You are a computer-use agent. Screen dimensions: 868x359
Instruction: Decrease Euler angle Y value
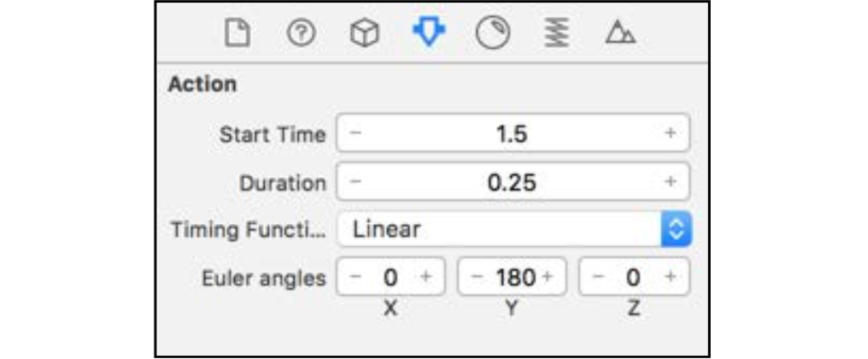coord(478,276)
